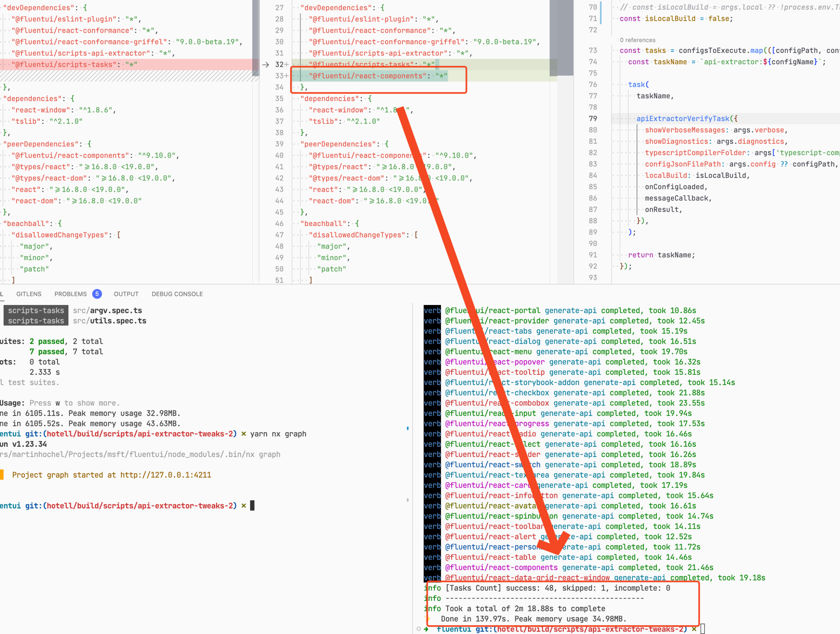Click '@fluentui/react-components generate-api completed' terminal row
The image size is (840, 634).
569,567
